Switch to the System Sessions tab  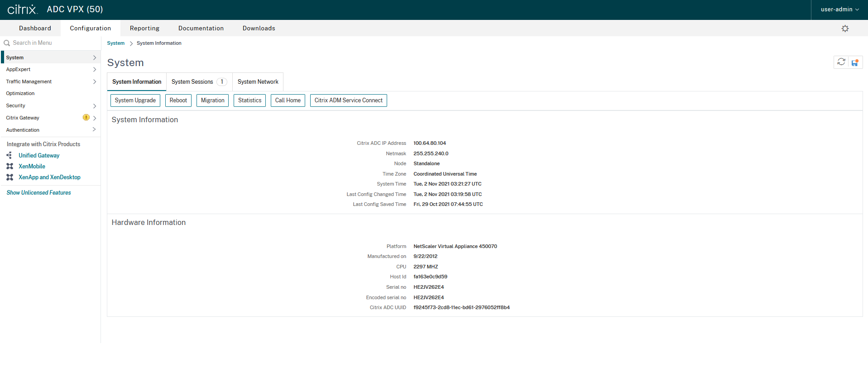point(198,82)
